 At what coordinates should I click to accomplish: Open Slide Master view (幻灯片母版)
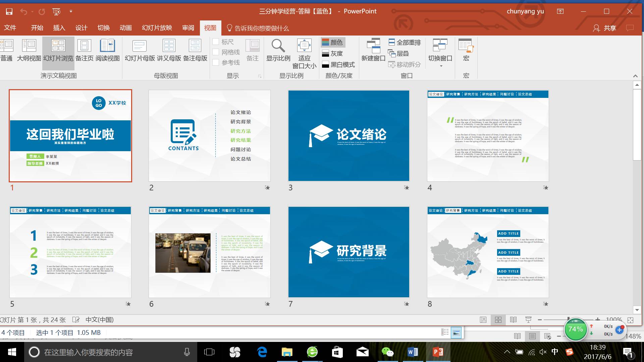pos(140,50)
